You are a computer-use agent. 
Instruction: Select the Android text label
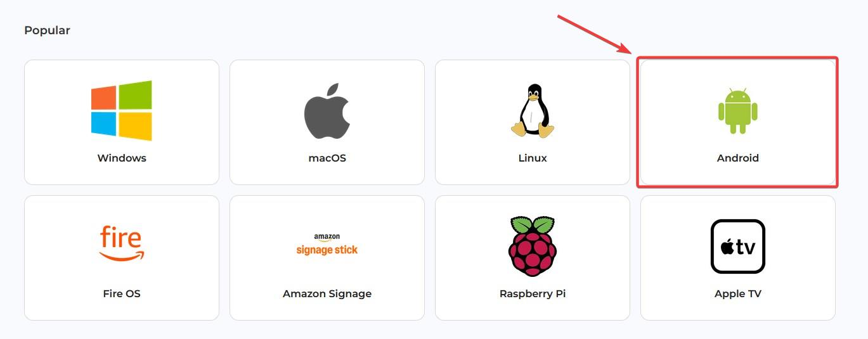tap(737, 158)
